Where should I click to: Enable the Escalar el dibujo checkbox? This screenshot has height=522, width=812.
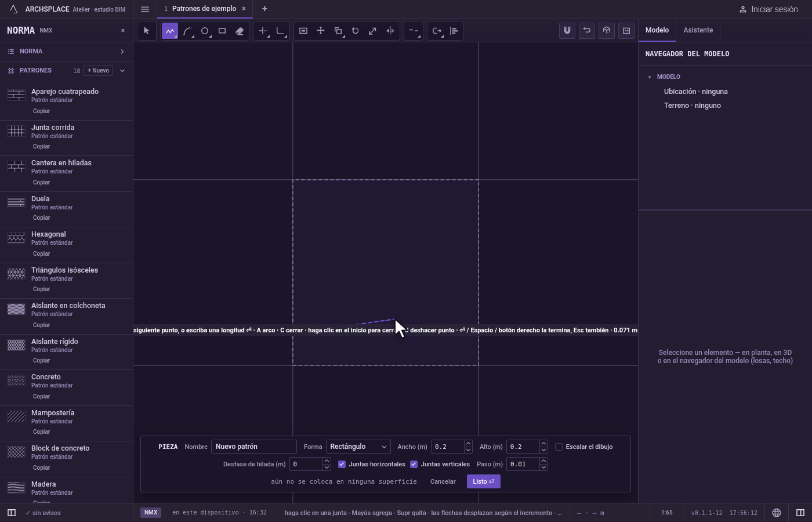coord(559,447)
